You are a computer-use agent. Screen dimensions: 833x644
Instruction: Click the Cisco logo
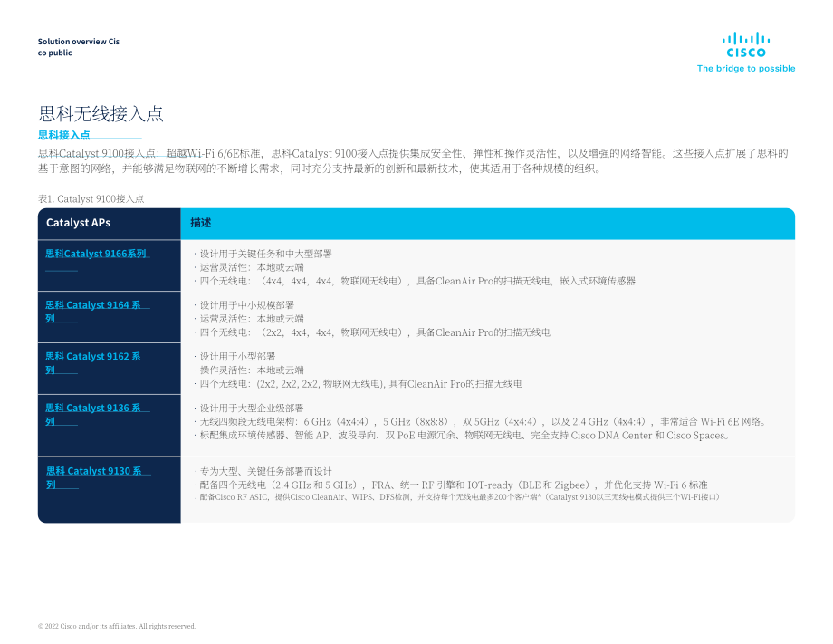click(x=746, y=45)
